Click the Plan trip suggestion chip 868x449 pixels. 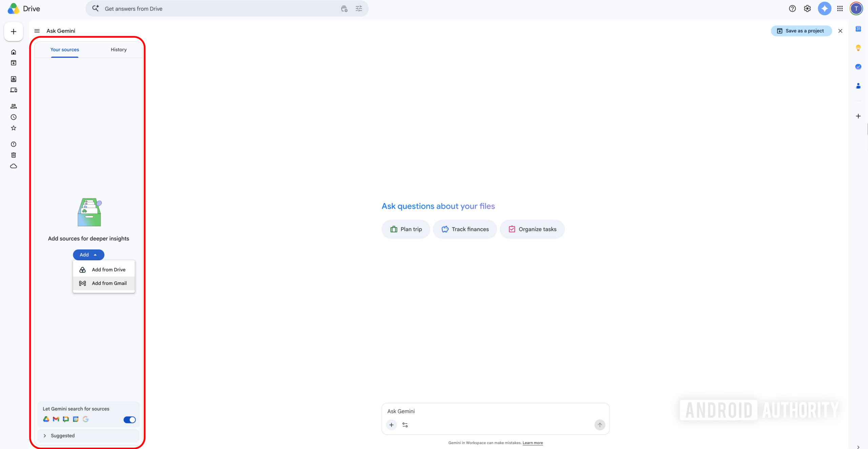click(406, 229)
